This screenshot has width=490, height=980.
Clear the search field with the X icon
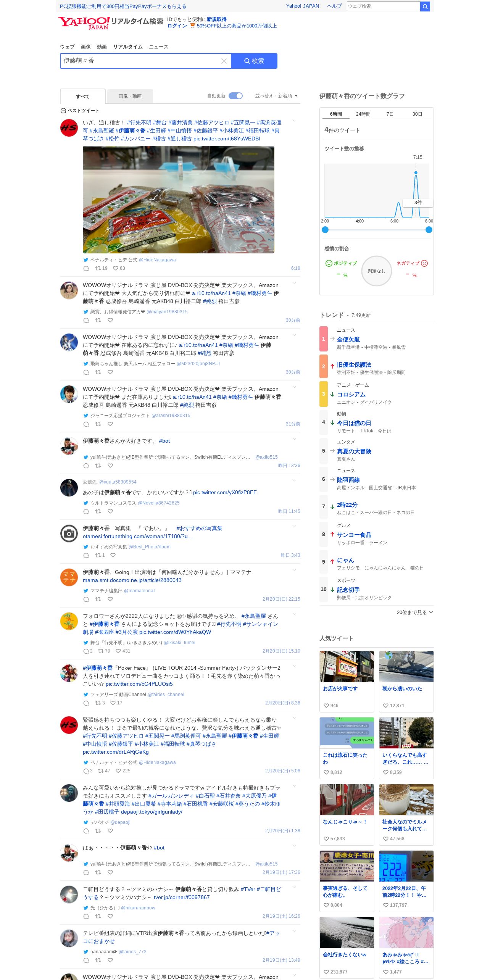[x=224, y=61]
